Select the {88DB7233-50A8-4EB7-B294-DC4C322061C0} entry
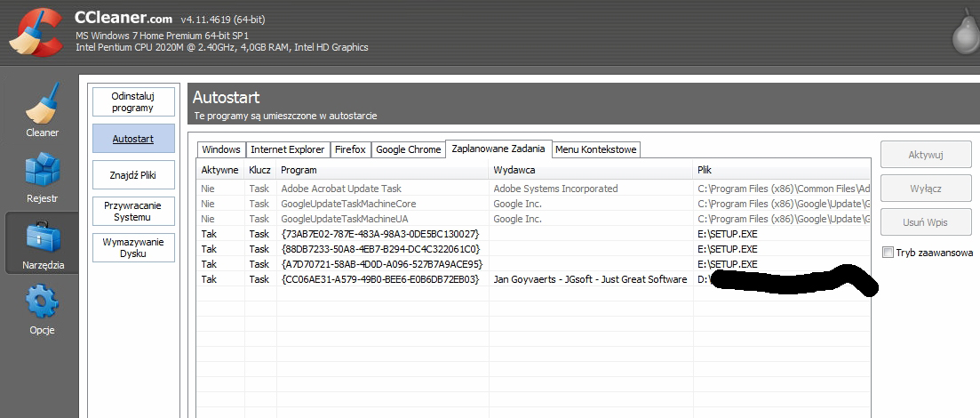Viewport: 980px width, 418px height. pyautogui.click(x=380, y=248)
